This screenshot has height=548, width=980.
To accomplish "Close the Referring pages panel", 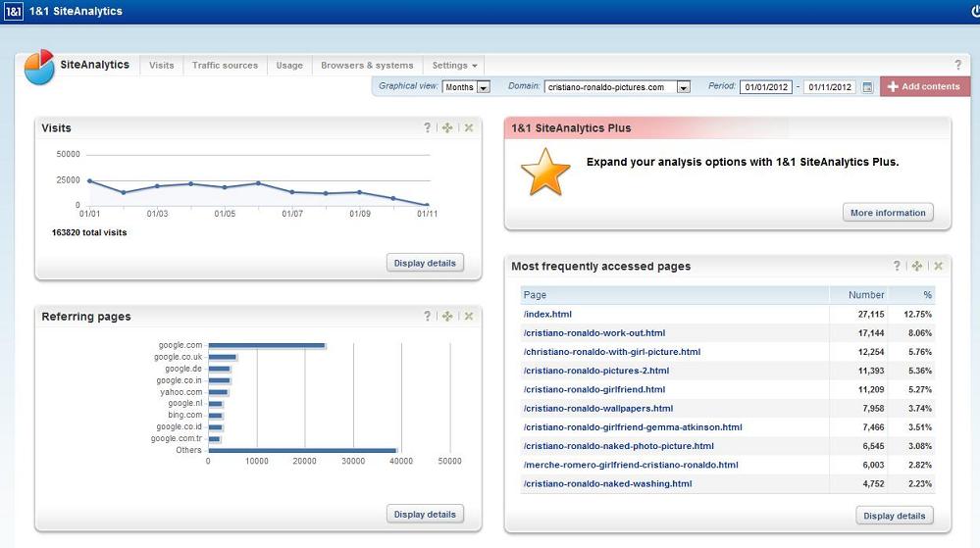I will [469, 317].
